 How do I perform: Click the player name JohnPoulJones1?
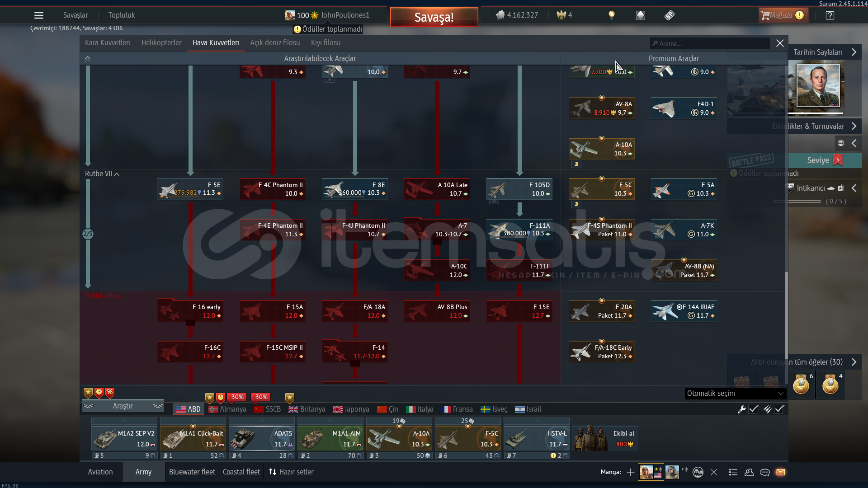[x=345, y=15]
